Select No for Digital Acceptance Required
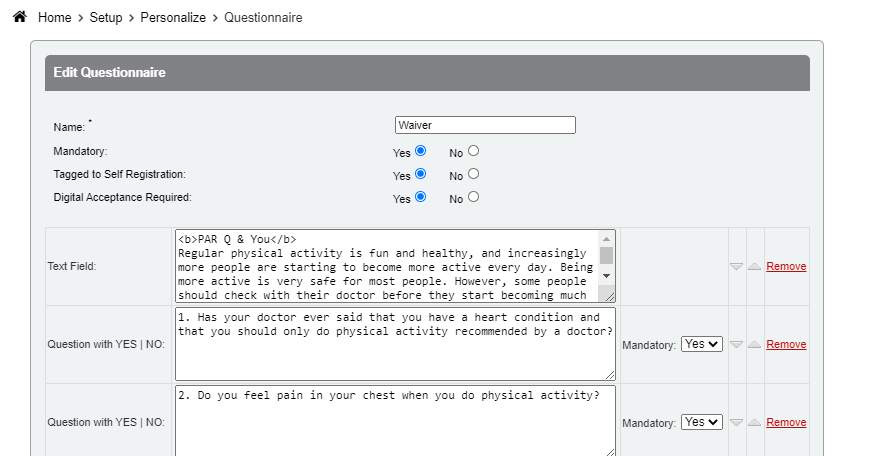The height and width of the screenshot is (456, 871). (473, 197)
